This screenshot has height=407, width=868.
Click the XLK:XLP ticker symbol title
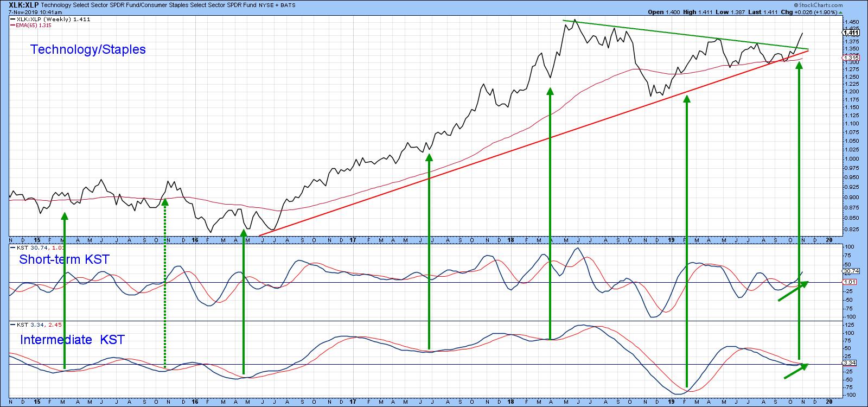[24, 4]
